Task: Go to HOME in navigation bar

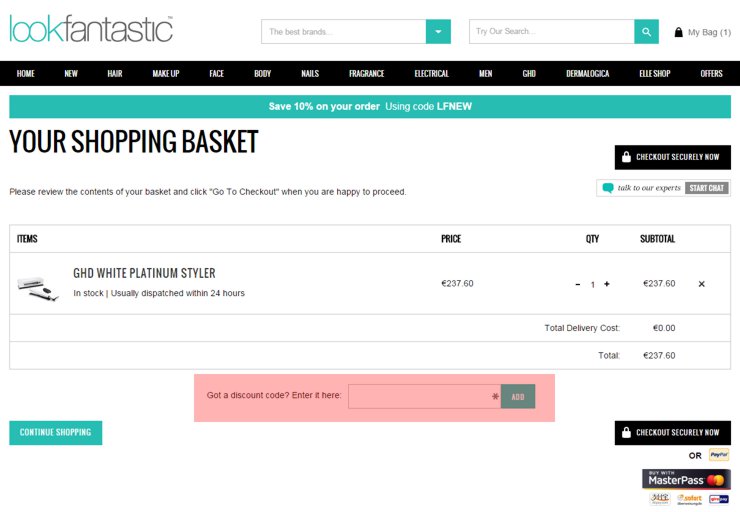Action: tap(25, 74)
